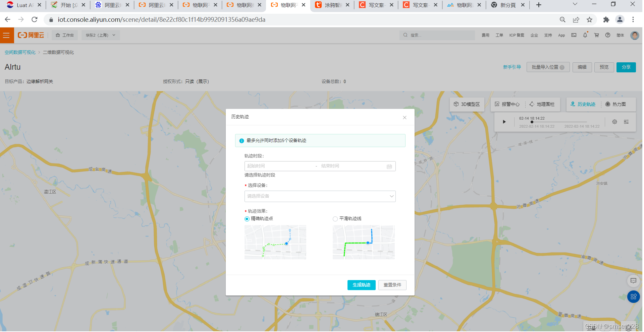Viewport: 644px width, 332px height.
Task: Switch language via 简体
Action: [620, 35]
